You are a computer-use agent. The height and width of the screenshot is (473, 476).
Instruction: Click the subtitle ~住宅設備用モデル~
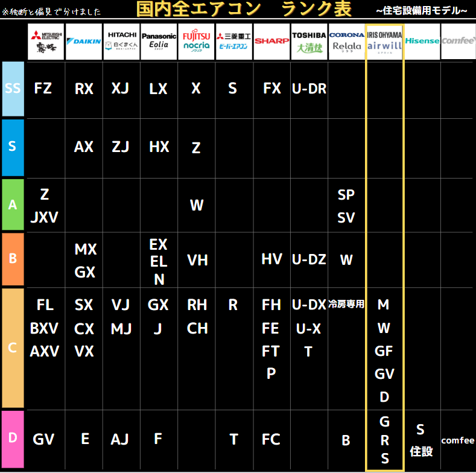point(422,11)
